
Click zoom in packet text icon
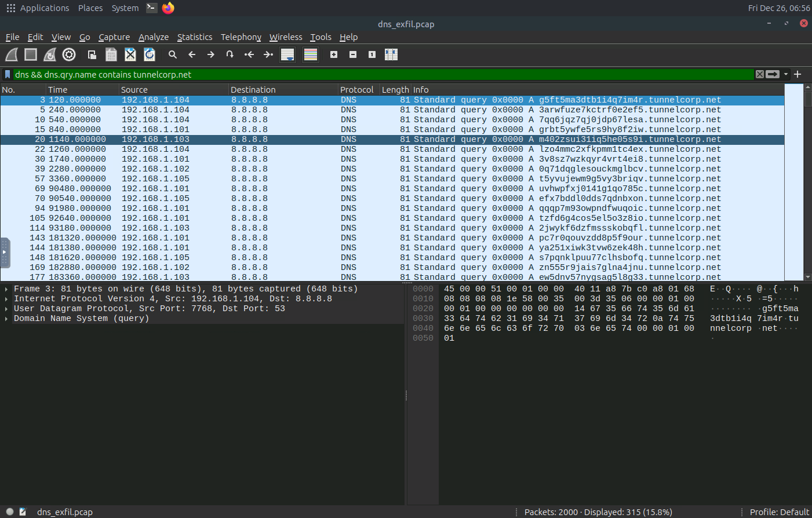[334, 54]
